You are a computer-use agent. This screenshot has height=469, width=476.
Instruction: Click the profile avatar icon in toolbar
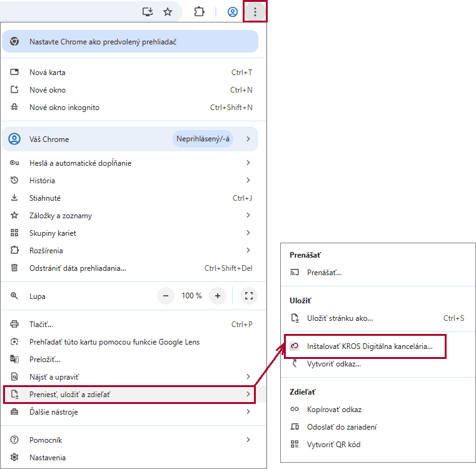tap(233, 12)
